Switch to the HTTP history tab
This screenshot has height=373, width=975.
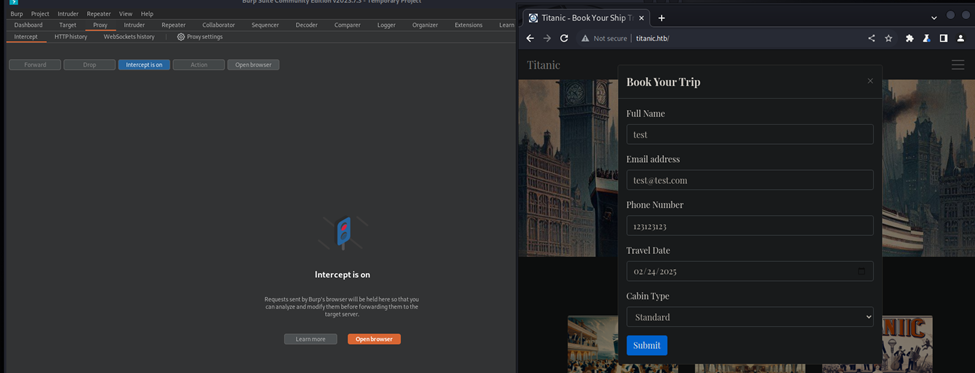pos(71,37)
